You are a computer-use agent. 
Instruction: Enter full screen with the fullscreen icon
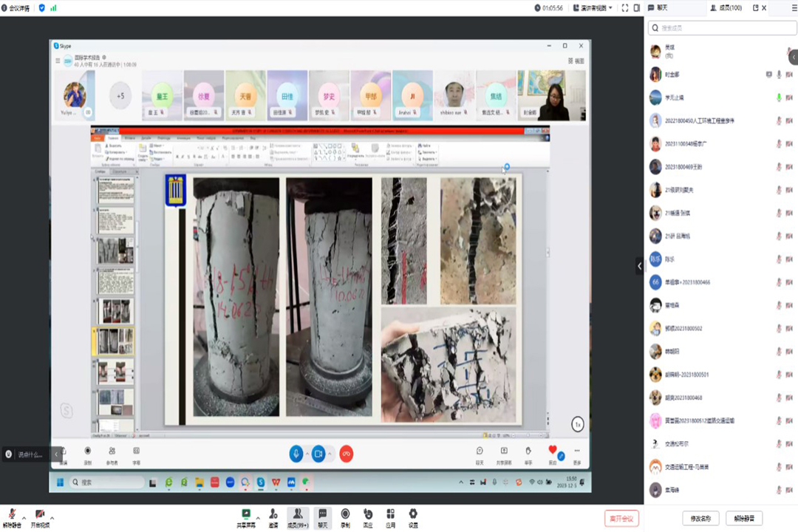[x=625, y=7]
